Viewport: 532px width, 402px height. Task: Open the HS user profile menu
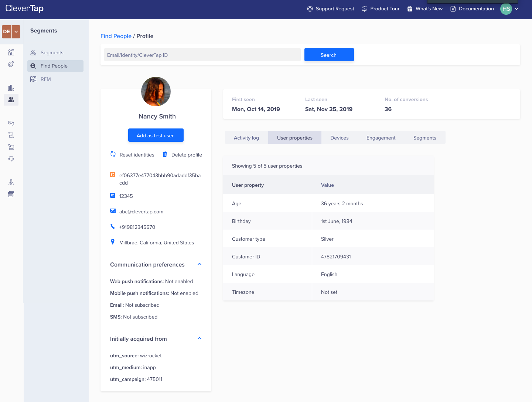(509, 9)
